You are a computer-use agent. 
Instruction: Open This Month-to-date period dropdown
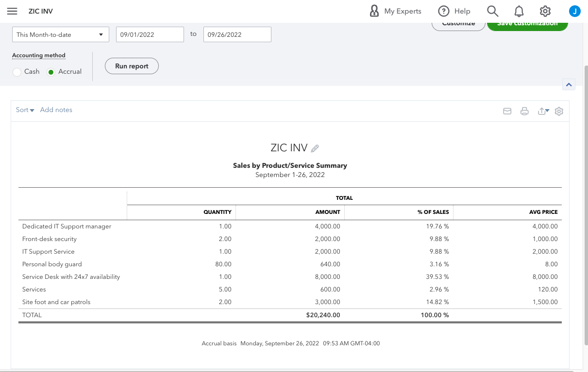click(60, 34)
